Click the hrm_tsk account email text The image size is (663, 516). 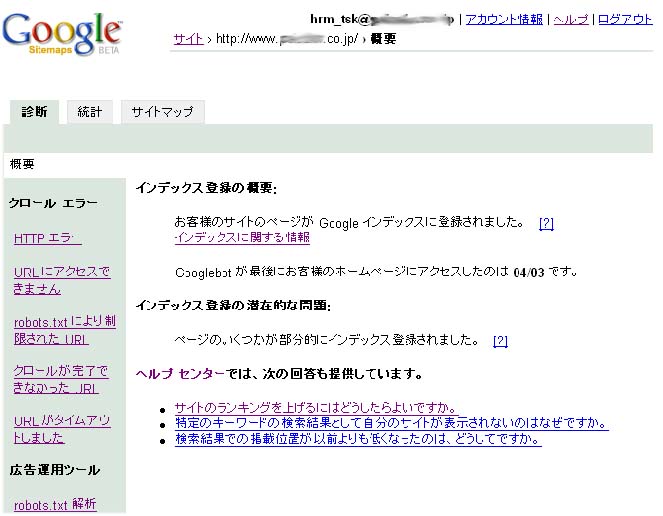click(381, 19)
